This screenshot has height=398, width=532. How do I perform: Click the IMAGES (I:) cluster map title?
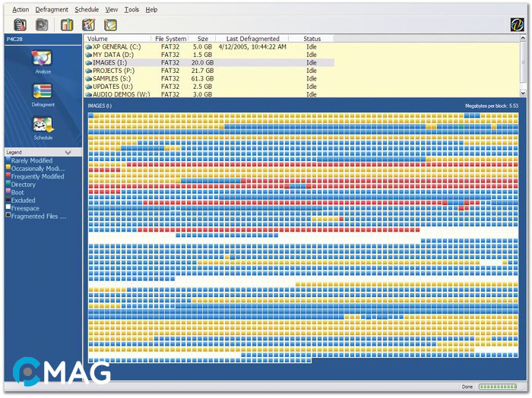(100, 106)
